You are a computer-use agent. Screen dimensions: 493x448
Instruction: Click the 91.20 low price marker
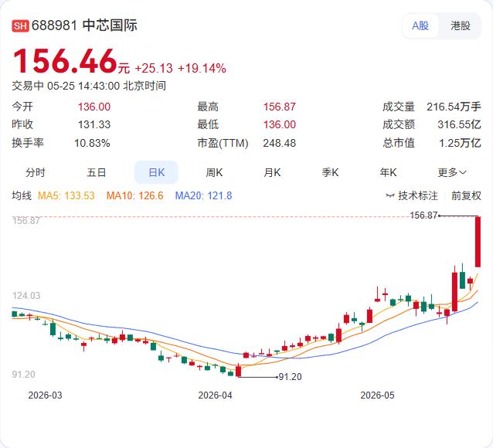(x=291, y=377)
